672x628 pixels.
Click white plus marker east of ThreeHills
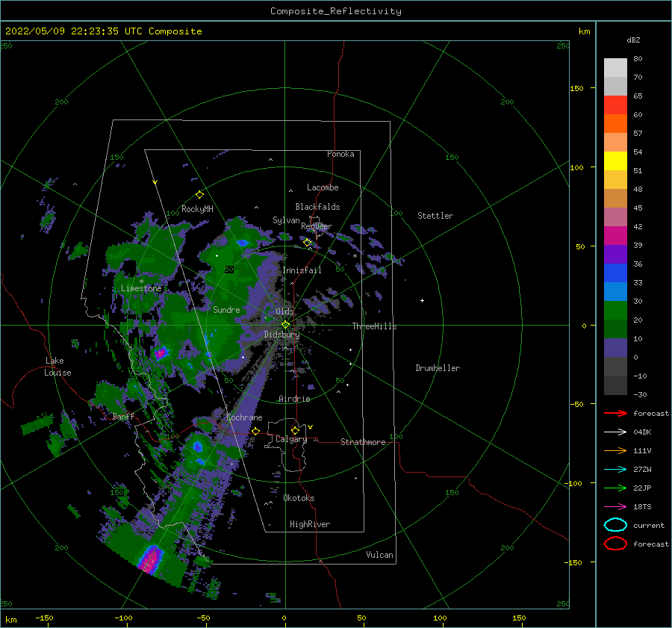coord(422,300)
